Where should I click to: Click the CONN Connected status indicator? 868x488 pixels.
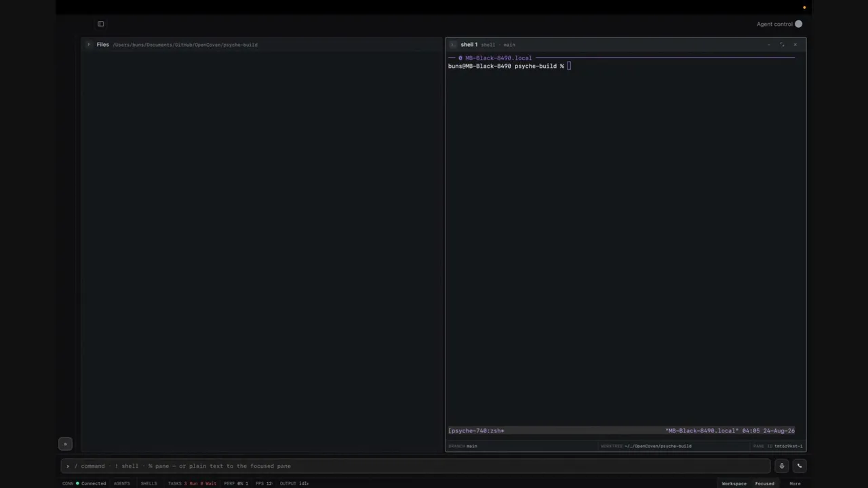tap(84, 483)
